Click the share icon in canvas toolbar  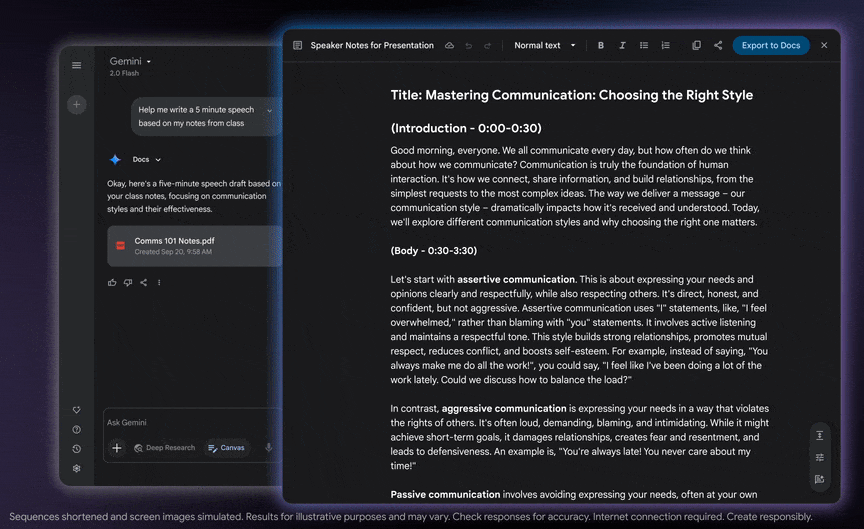point(718,46)
